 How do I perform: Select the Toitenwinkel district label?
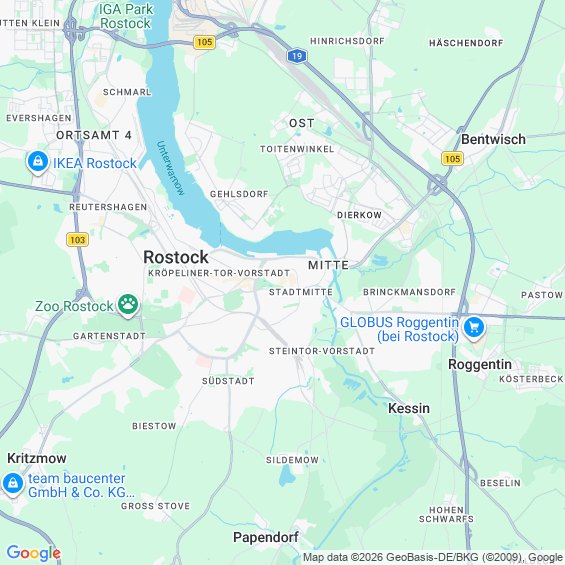(297, 149)
